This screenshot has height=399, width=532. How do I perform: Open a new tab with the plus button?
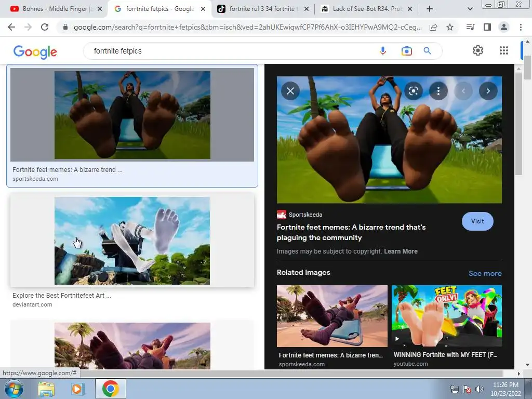pyautogui.click(x=430, y=9)
